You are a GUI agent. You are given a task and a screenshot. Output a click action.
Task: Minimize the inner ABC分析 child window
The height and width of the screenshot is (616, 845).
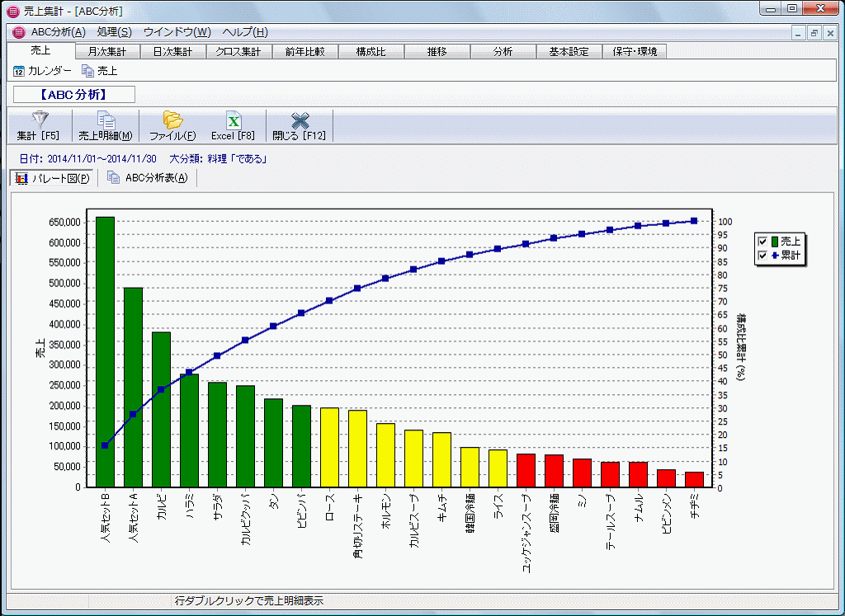[x=798, y=33]
